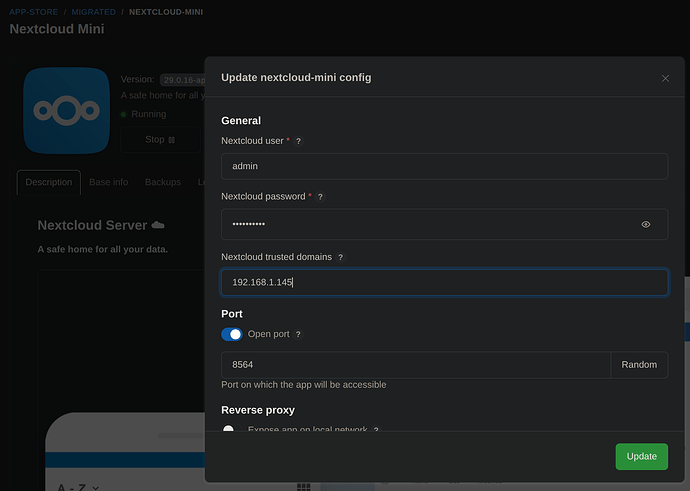The image size is (690, 491).
Task: Disable the Open port toggle
Action: (231, 334)
